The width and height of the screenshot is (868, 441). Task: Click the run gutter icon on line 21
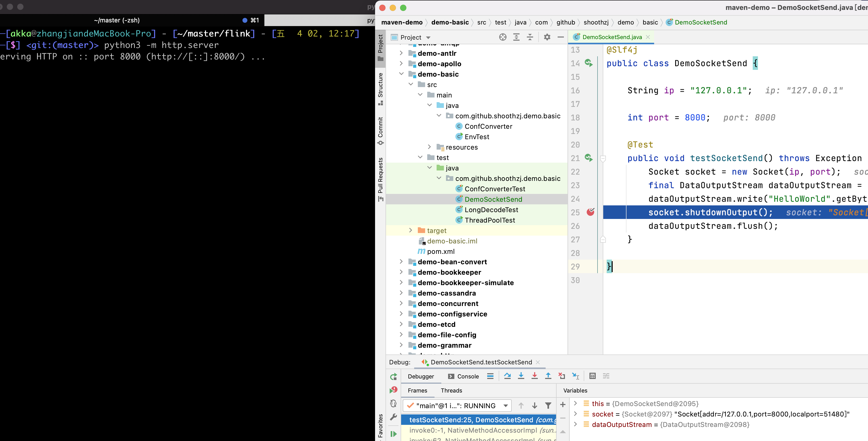point(589,158)
